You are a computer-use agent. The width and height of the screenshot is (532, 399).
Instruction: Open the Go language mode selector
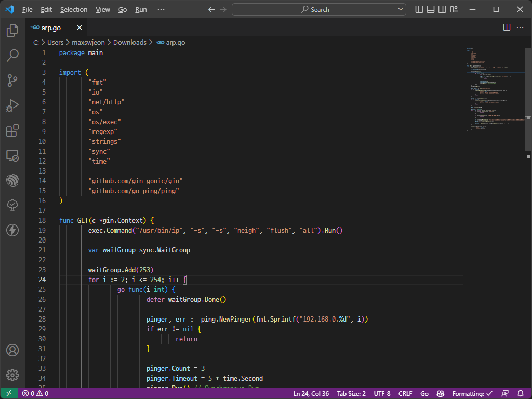tap(424, 394)
